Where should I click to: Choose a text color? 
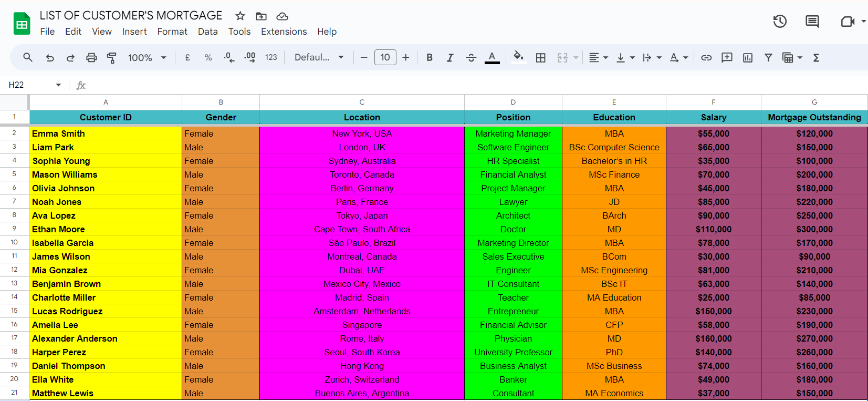click(492, 58)
